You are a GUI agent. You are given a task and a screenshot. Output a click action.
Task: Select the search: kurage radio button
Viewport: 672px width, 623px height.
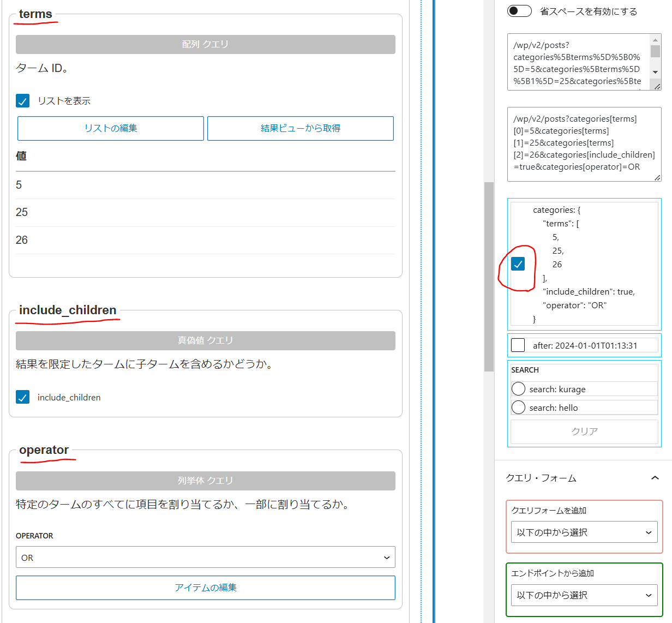[518, 388]
